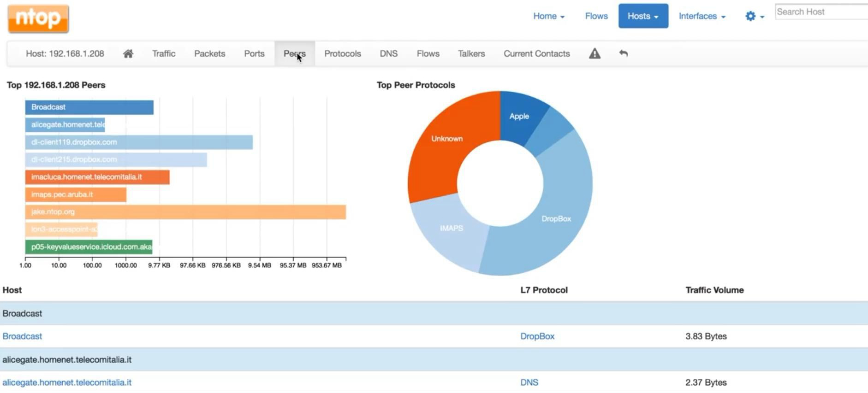868x393 pixels.
Task: Click the Top Peer Protocols heading
Action: 416,85
